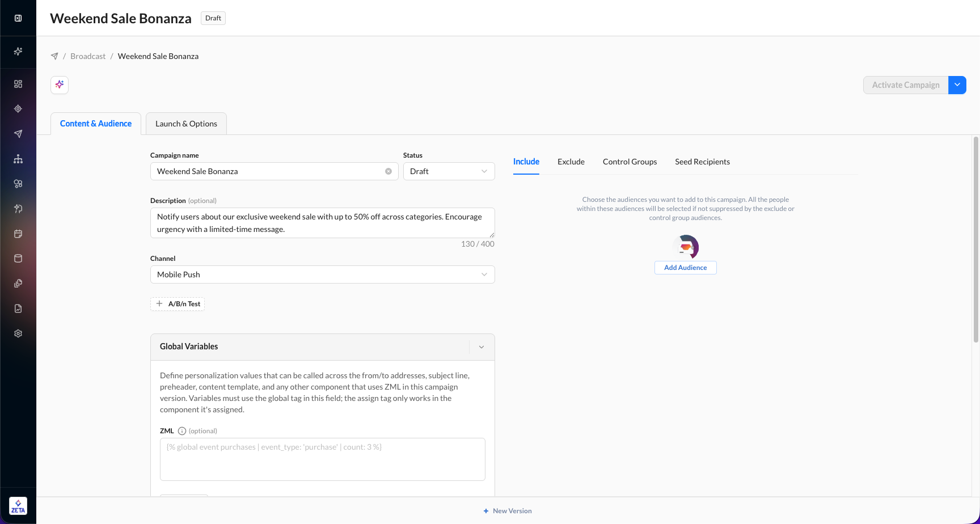
Task: Open the paper plane Broadcast sidebar icon
Action: point(18,134)
